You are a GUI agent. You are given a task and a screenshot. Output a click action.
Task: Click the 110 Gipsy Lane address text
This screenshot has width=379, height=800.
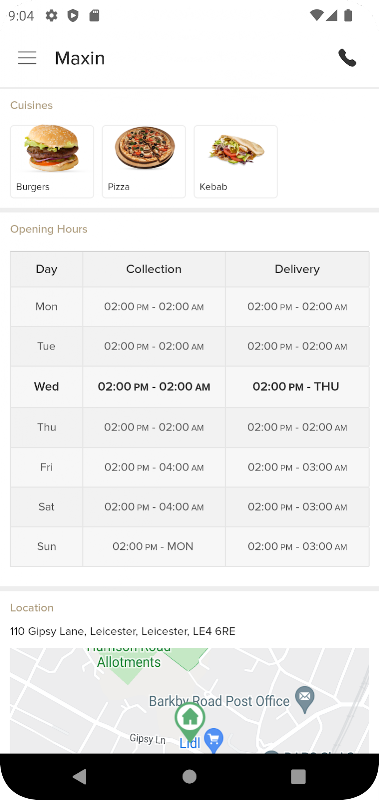point(123,631)
